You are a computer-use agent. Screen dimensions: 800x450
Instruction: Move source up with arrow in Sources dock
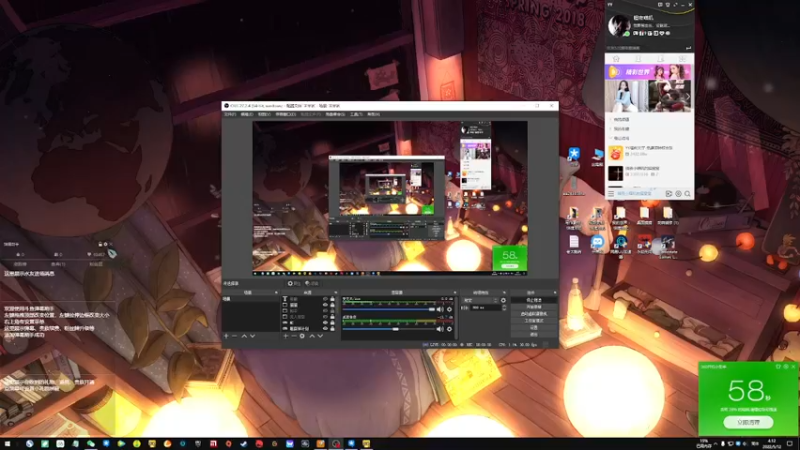[x=312, y=336]
